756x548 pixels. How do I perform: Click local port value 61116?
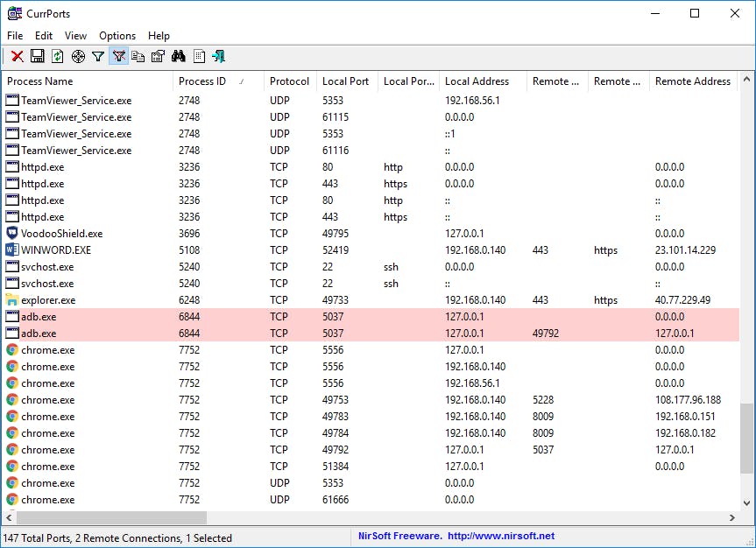point(336,151)
